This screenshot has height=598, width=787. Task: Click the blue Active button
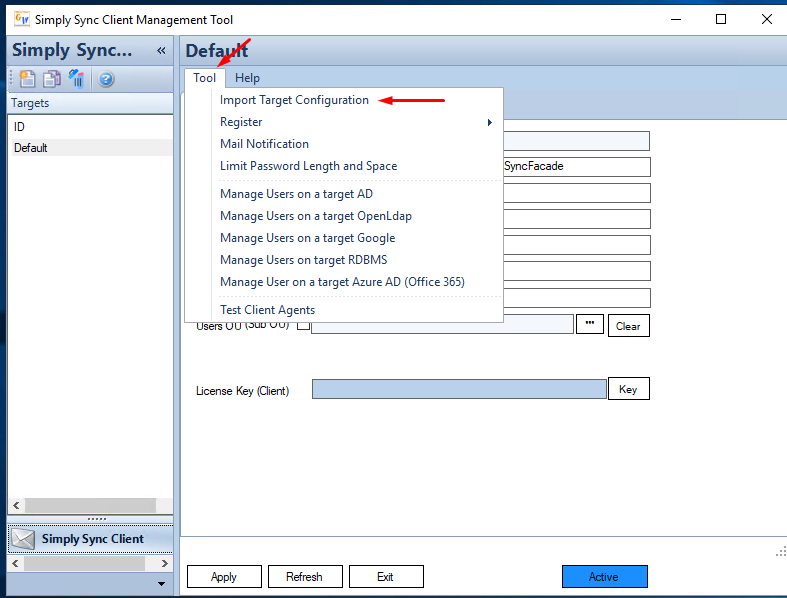[604, 577]
